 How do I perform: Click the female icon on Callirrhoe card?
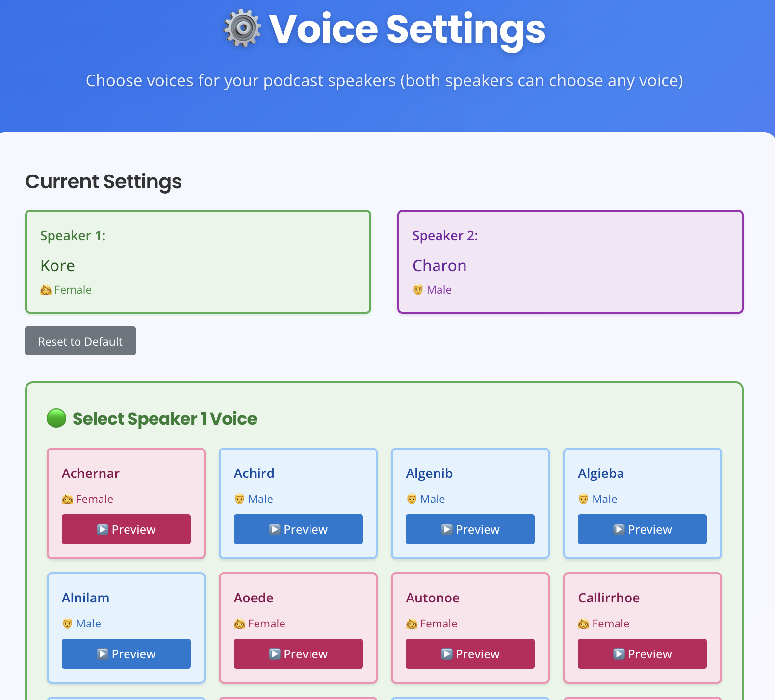583,624
